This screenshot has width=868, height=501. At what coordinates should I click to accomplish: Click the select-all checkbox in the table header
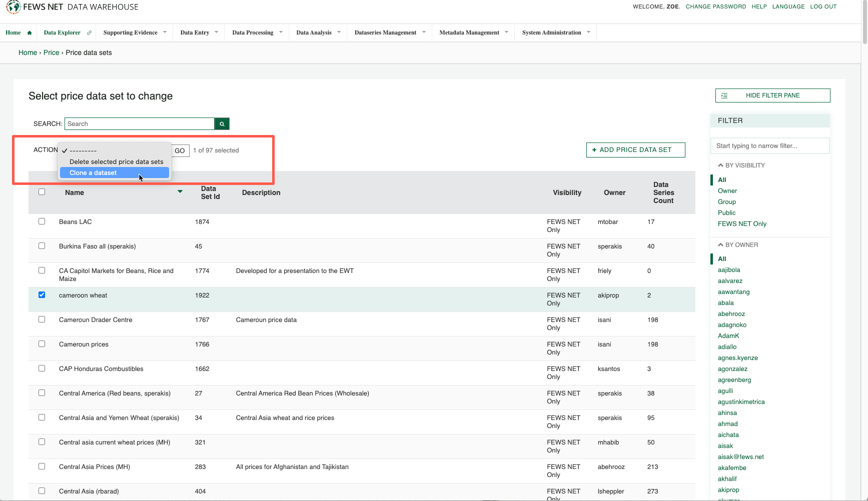tap(42, 191)
